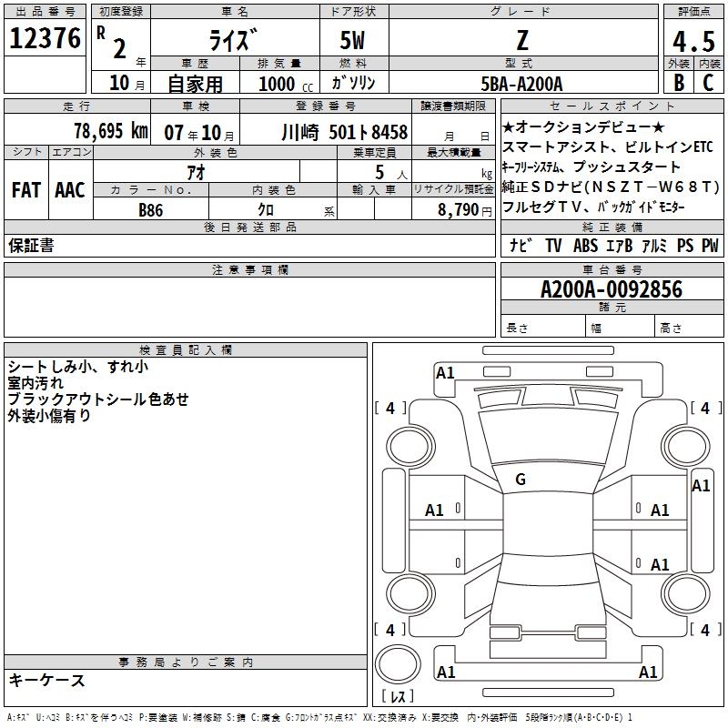The image size is (728, 728).
Task: Select the note 外装小傷有り
Action: [49, 416]
